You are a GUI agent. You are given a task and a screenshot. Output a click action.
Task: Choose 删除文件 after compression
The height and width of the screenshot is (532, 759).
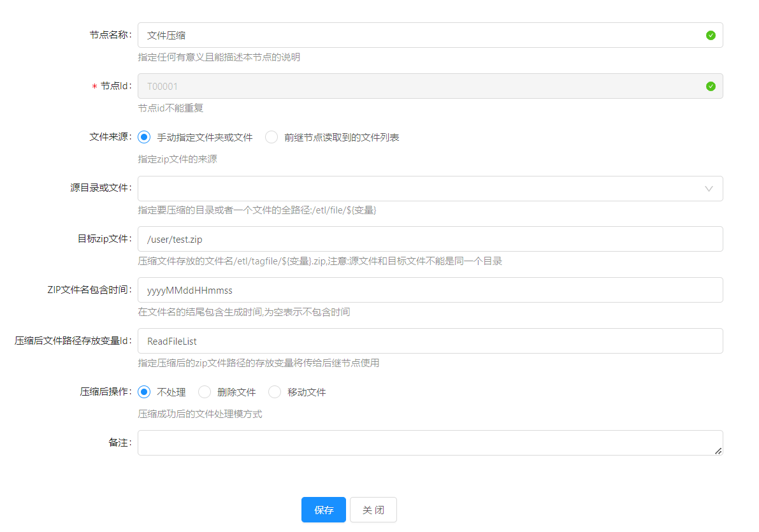pos(205,392)
